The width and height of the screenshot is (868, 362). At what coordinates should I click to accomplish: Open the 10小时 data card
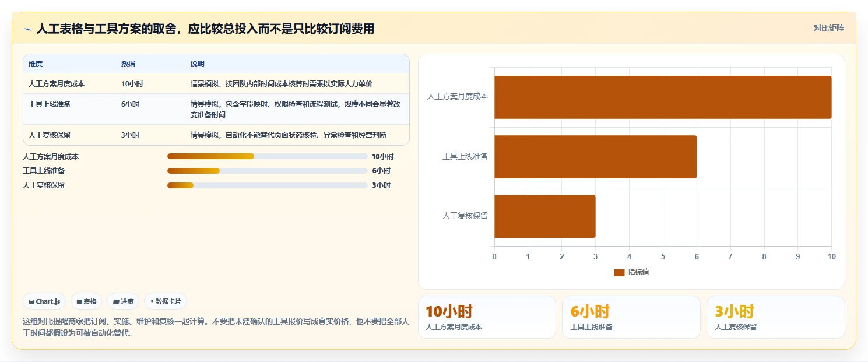[x=487, y=317]
